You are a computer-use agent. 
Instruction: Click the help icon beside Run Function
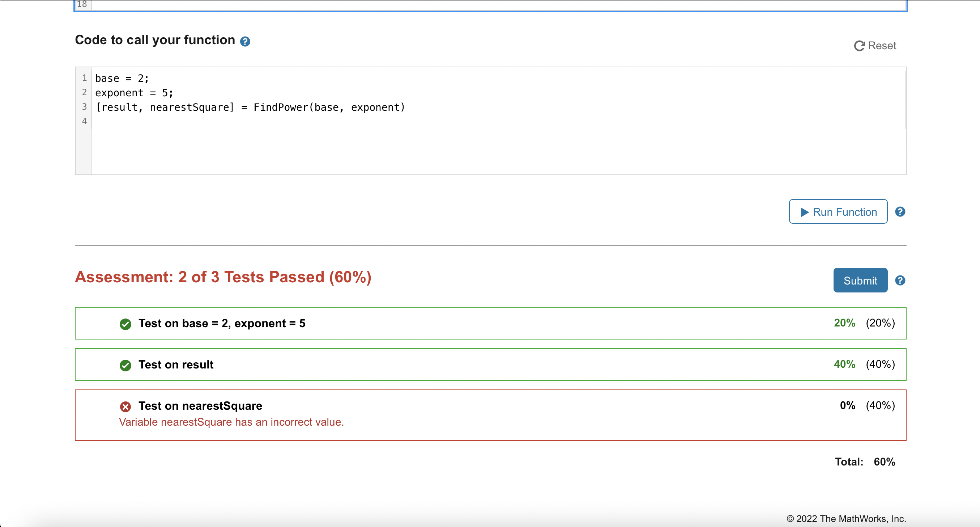point(900,211)
